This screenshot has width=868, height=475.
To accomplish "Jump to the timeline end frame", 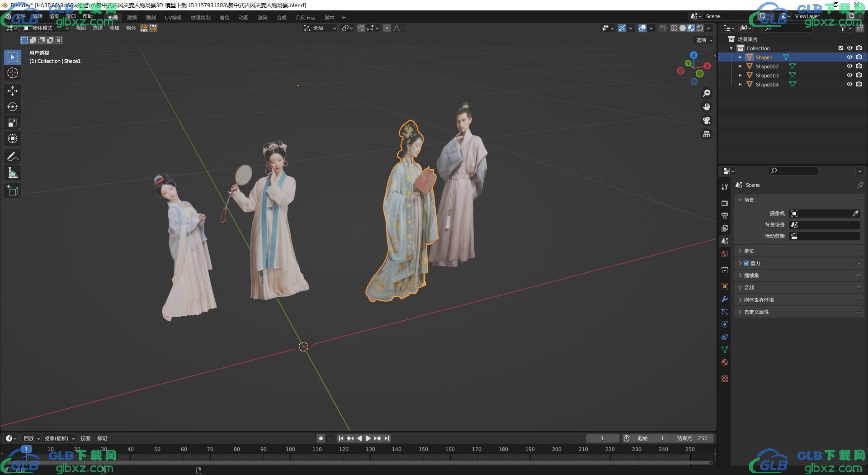I will tap(387, 438).
